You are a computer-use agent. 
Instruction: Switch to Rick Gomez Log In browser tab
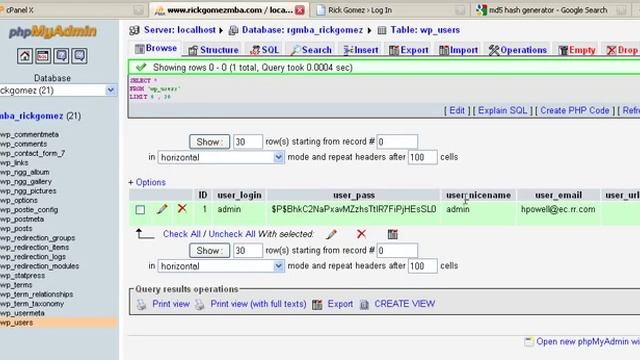pos(391,10)
